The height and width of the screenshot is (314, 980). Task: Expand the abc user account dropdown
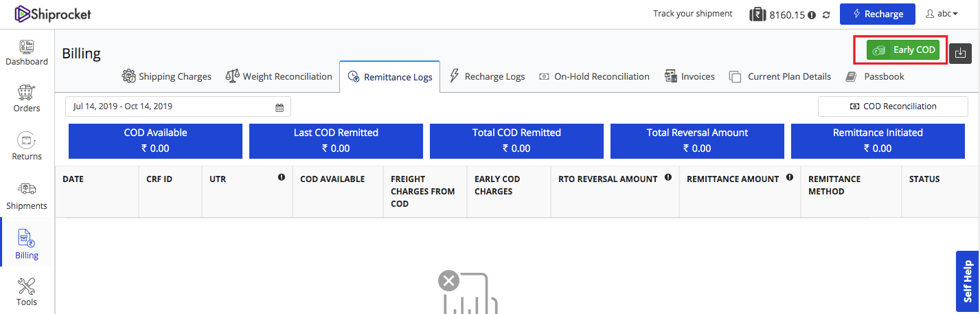(942, 14)
